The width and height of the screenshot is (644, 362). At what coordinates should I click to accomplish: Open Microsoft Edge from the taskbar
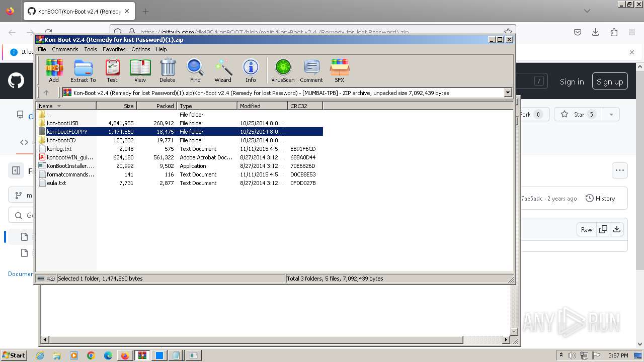(x=108, y=355)
